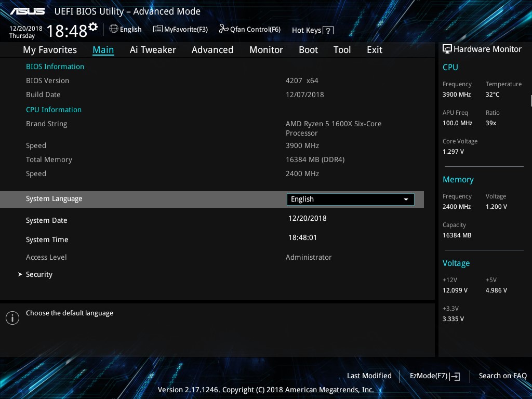Switch to My Favorites tab
532x399 pixels.
click(50, 50)
